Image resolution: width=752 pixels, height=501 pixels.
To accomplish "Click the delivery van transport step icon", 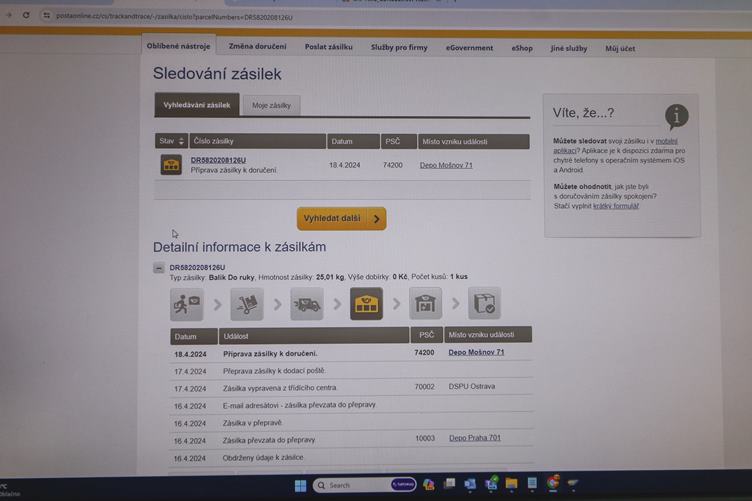I will click(x=307, y=304).
